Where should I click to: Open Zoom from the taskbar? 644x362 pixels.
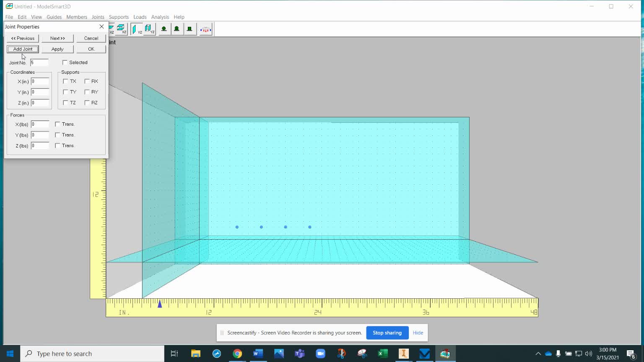pyautogui.click(x=320, y=354)
